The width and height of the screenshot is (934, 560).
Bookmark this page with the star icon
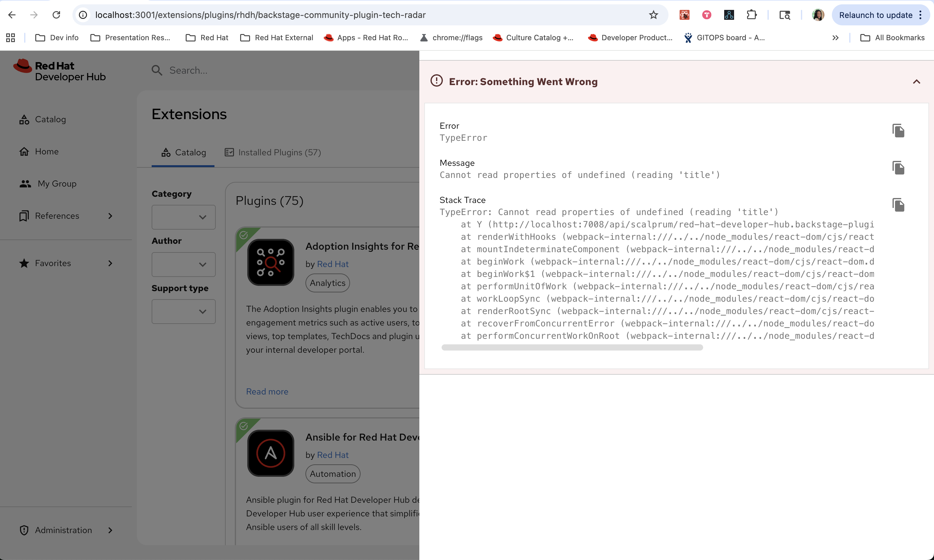point(653,15)
